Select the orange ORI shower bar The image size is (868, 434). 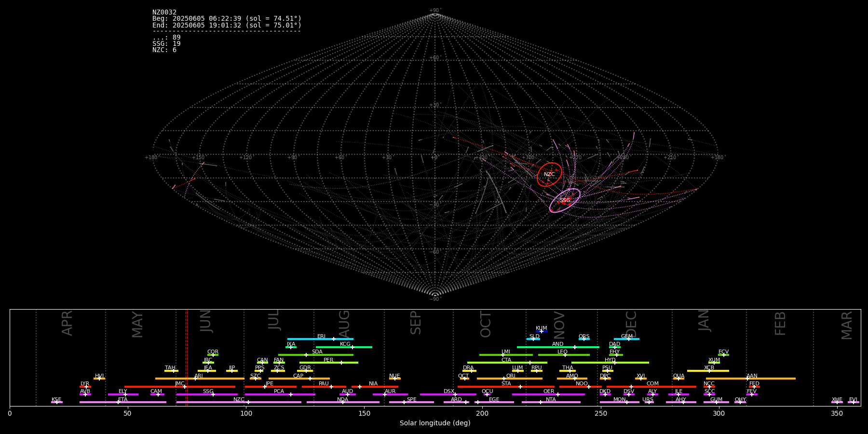coord(510,379)
